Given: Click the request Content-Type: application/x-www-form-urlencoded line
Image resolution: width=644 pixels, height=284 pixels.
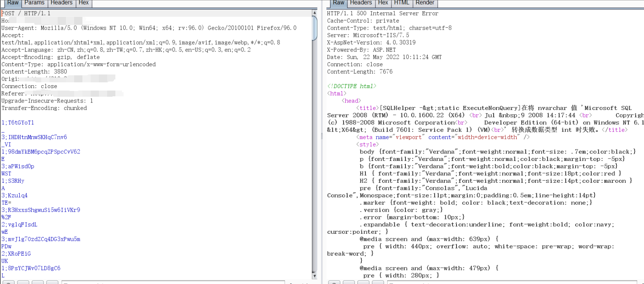Looking at the screenshot, I should click(79, 65).
